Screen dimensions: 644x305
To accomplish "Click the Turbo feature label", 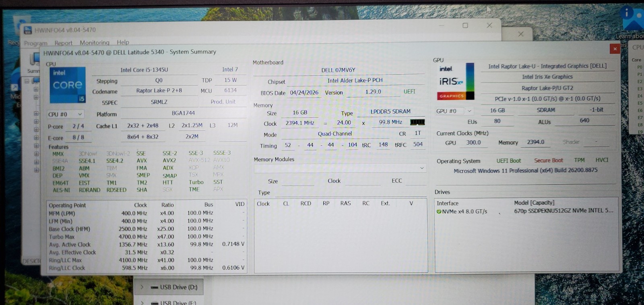I will click(196, 182).
